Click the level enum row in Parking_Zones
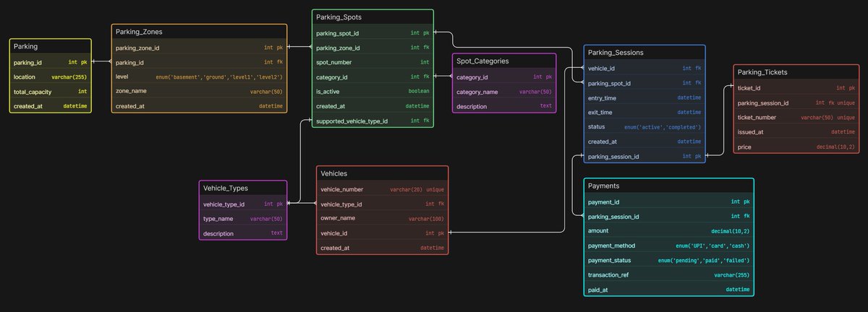Screen dimensions: 868x312 [x=200, y=77]
